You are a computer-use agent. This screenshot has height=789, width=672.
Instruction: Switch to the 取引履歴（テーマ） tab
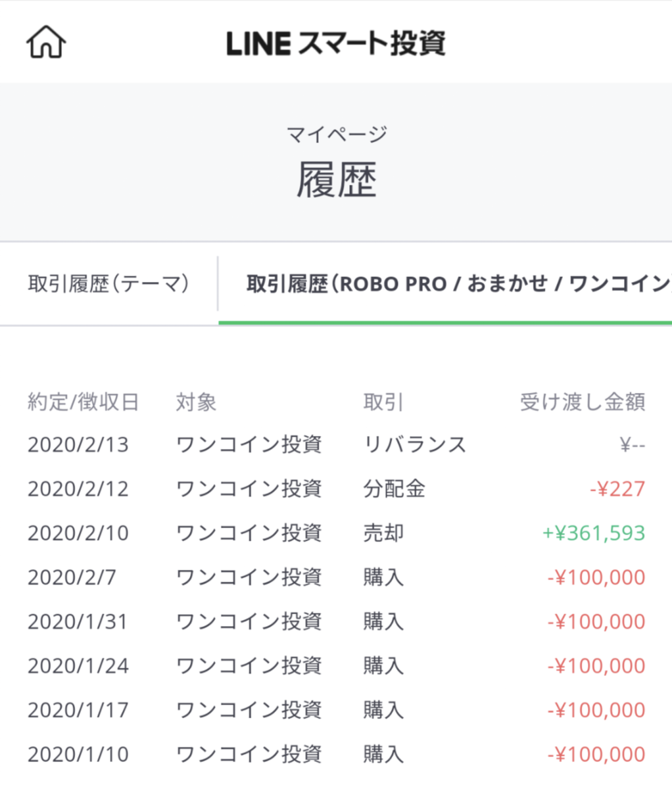pos(107,280)
